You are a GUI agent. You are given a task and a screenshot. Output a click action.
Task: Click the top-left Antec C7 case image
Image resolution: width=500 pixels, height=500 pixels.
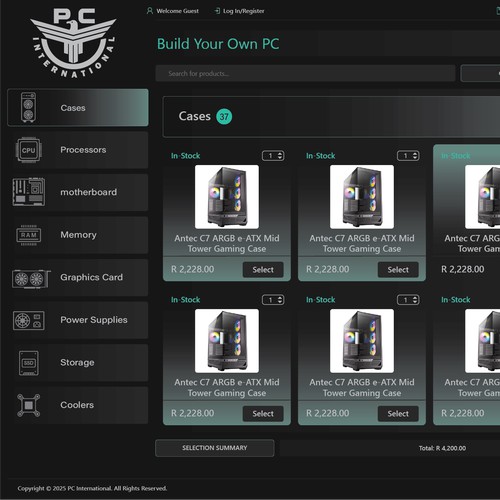[x=227, y=197]
